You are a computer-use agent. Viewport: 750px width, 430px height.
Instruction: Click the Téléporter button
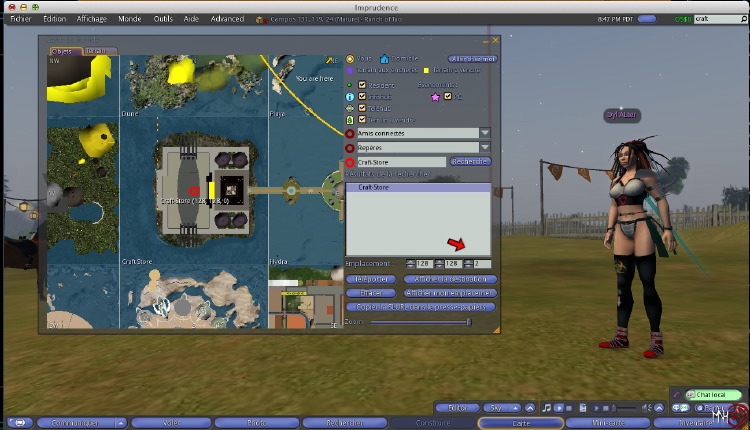[x=371, y=279]
